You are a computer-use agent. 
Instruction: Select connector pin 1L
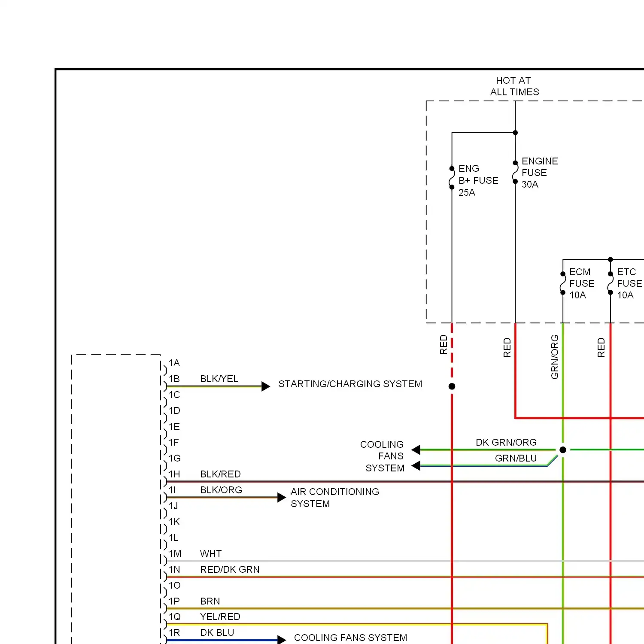(173, 538)
